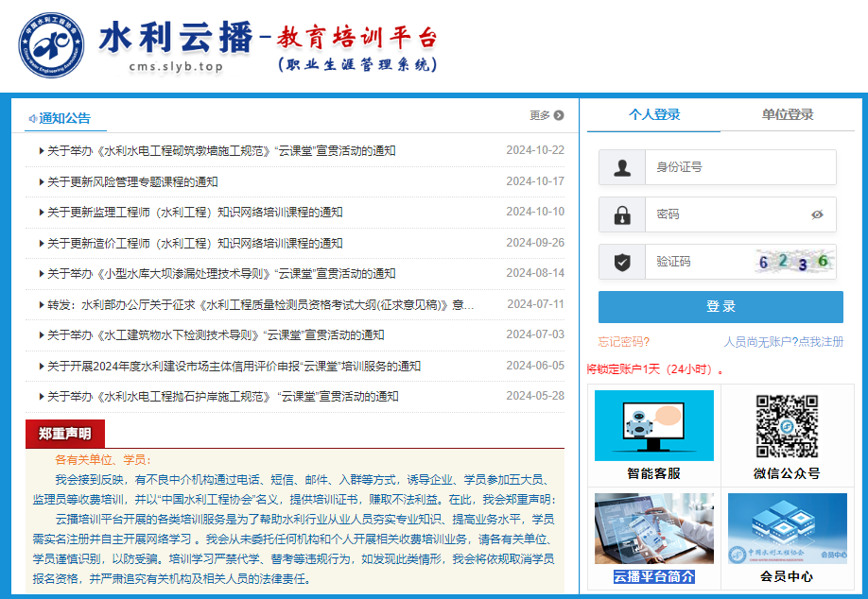
Task: Click the 各有关单位、学员 salutation text
Action: 102,459
